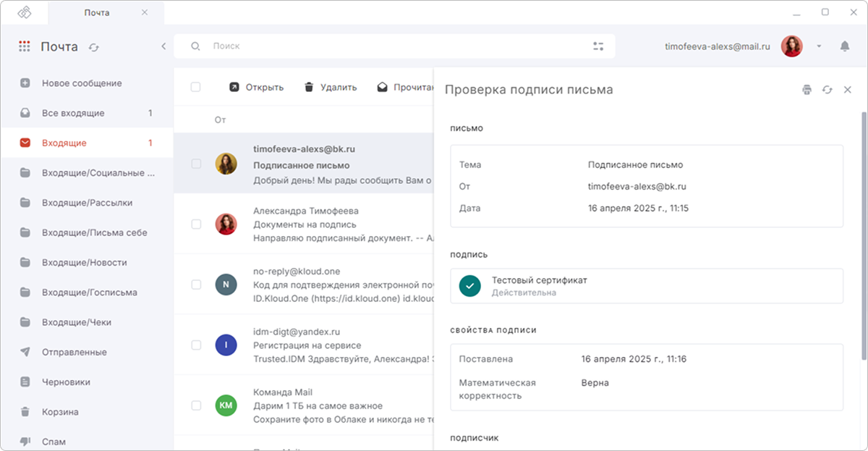Tick the checkbox for the Александра Тимофеева message
Screen dimensions: 868x451
(x=196, y=224)
